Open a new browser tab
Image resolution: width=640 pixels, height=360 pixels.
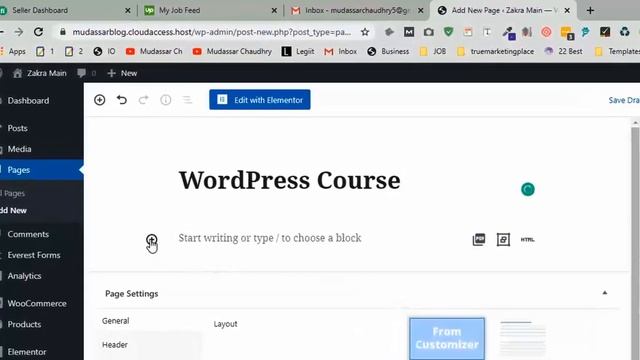click(590, 10)
